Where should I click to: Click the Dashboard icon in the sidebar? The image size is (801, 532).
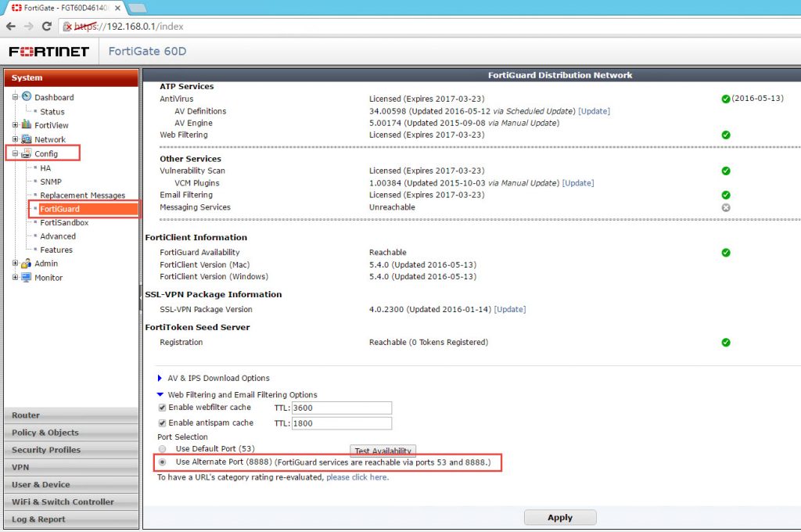click(26, 97)
